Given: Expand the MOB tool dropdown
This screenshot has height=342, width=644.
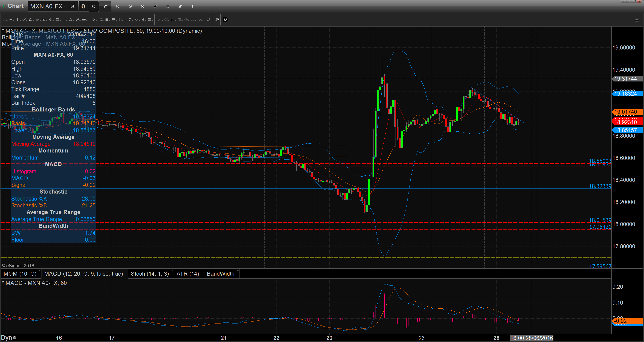Looking at the screenshot, I should click(x=182, y=21).
